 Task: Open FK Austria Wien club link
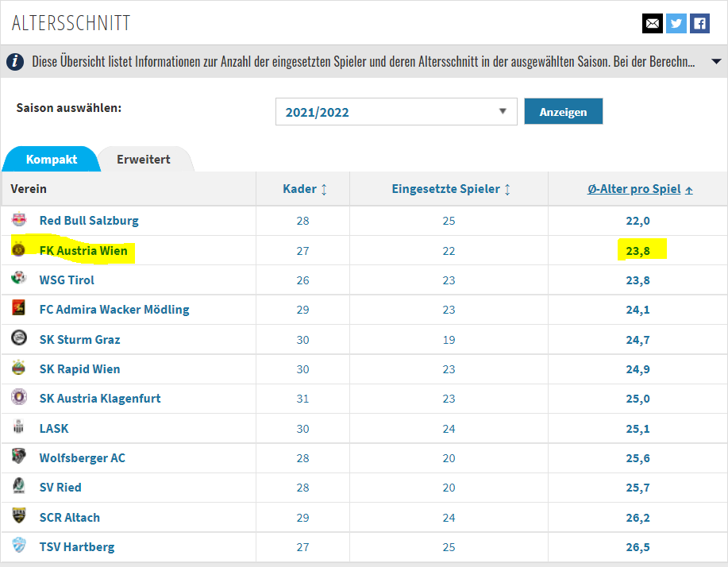click(x=83, y=251)
